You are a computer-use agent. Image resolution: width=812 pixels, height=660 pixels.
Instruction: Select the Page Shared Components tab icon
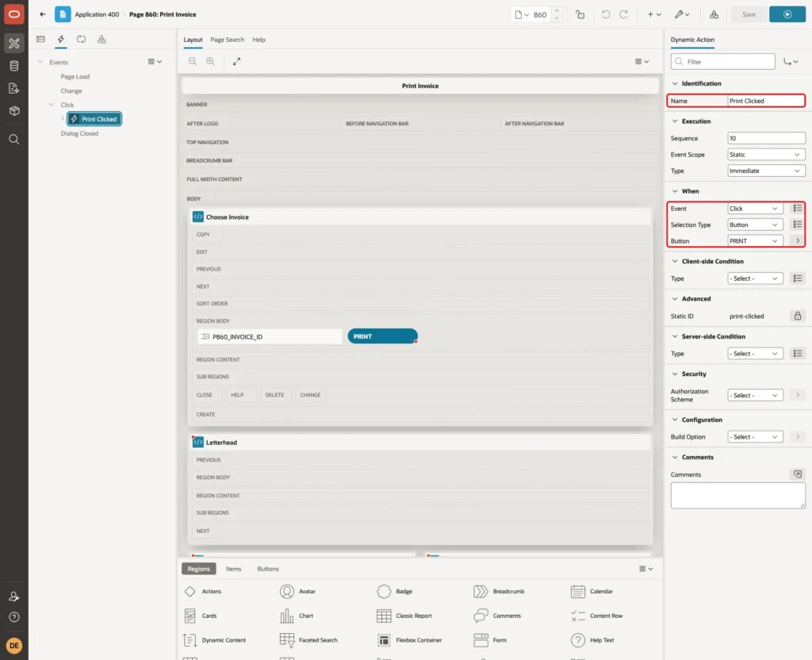point(101,40)
